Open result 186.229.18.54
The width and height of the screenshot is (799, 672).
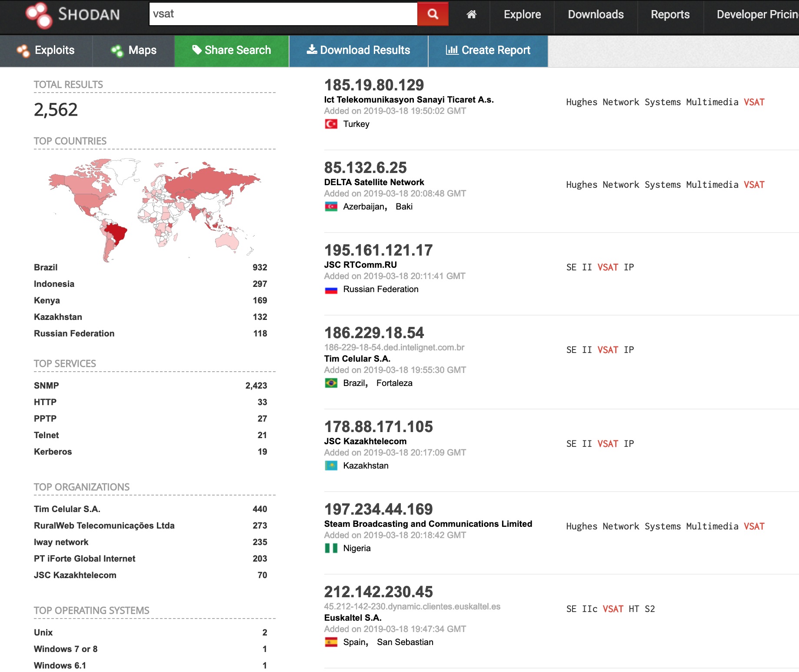[374, 333]
